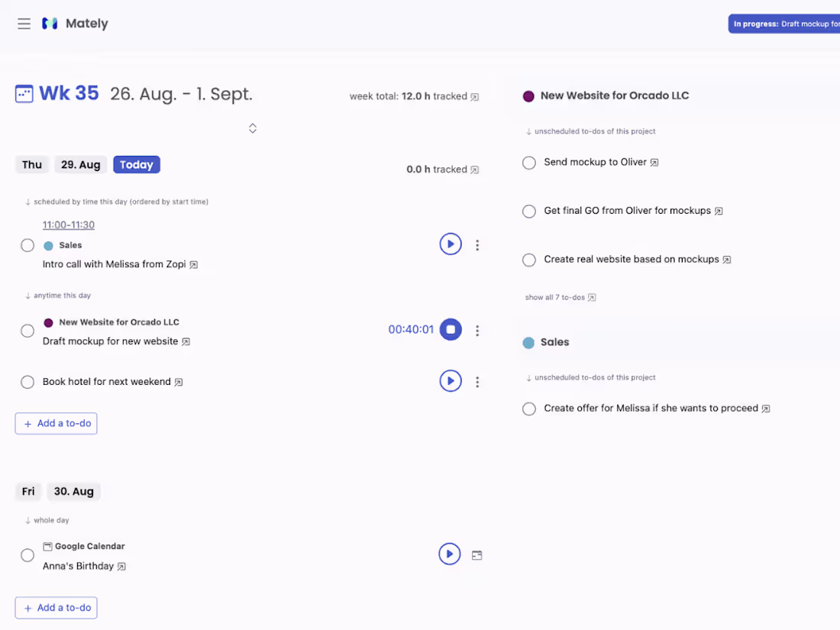Collapse unscheduled to-dos of New Website project
This screenshot has height=630, width=840.
tap(528, 131)
